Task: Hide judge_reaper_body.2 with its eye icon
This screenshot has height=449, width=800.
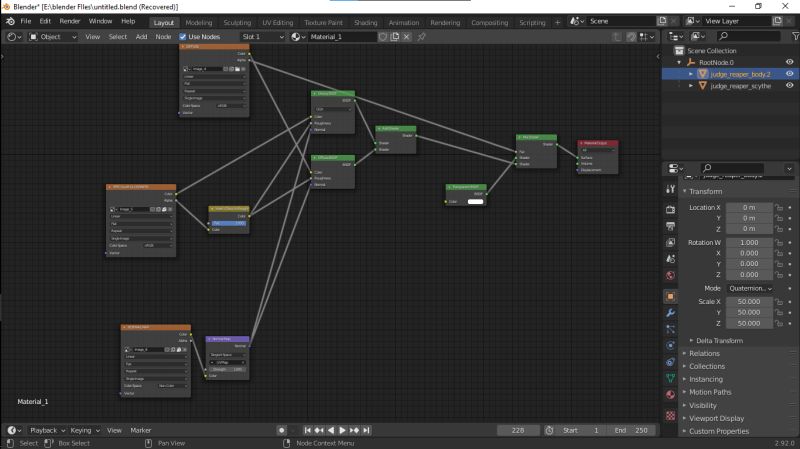Action: [789, 74]
